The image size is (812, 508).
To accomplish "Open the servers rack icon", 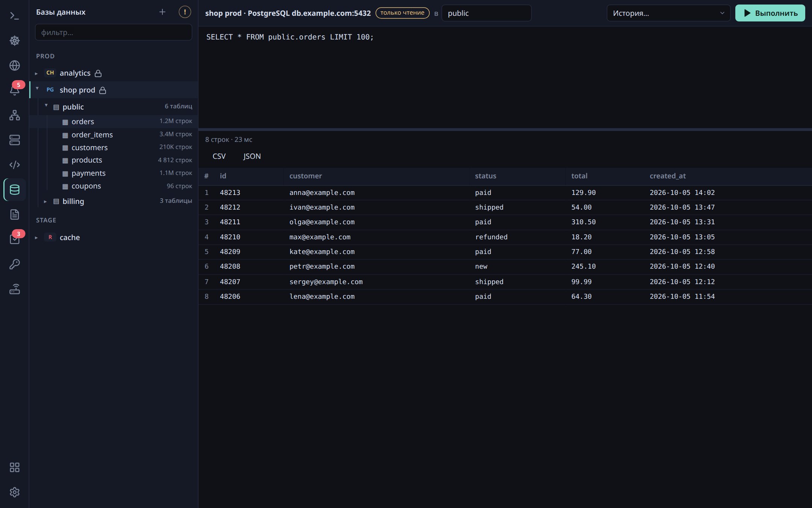I will click(14, 140).
